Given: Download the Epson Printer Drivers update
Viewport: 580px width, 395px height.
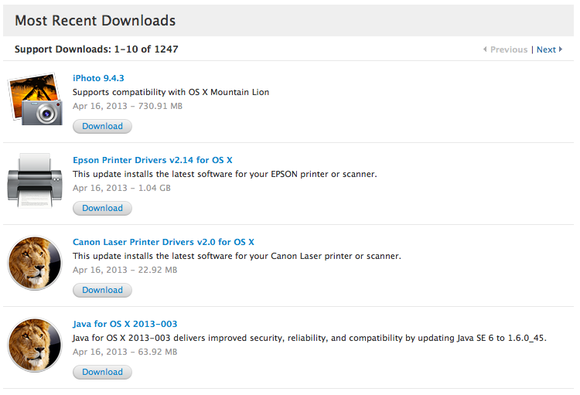Looking at the screenshot, I should (102, 208).
